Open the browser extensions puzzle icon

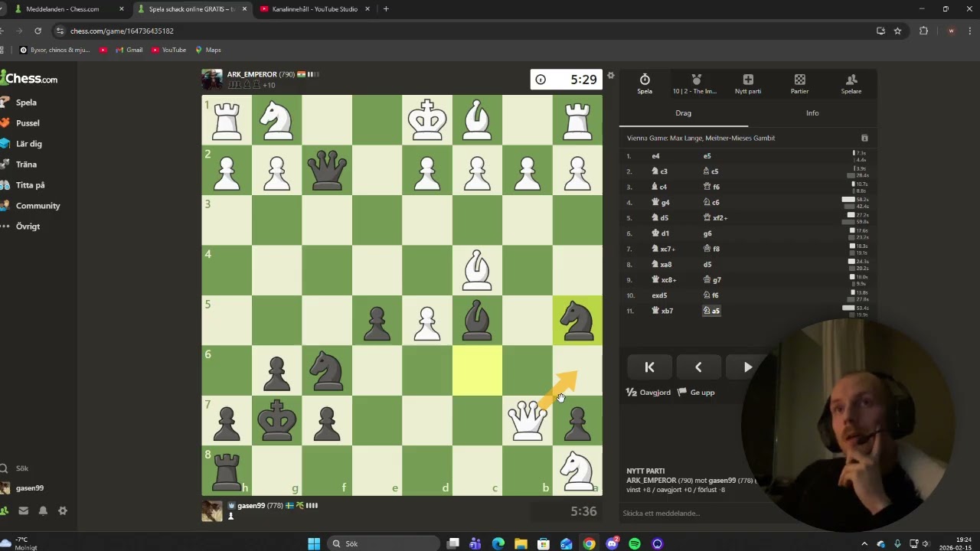pyautogui.click(x=923, y=31)
